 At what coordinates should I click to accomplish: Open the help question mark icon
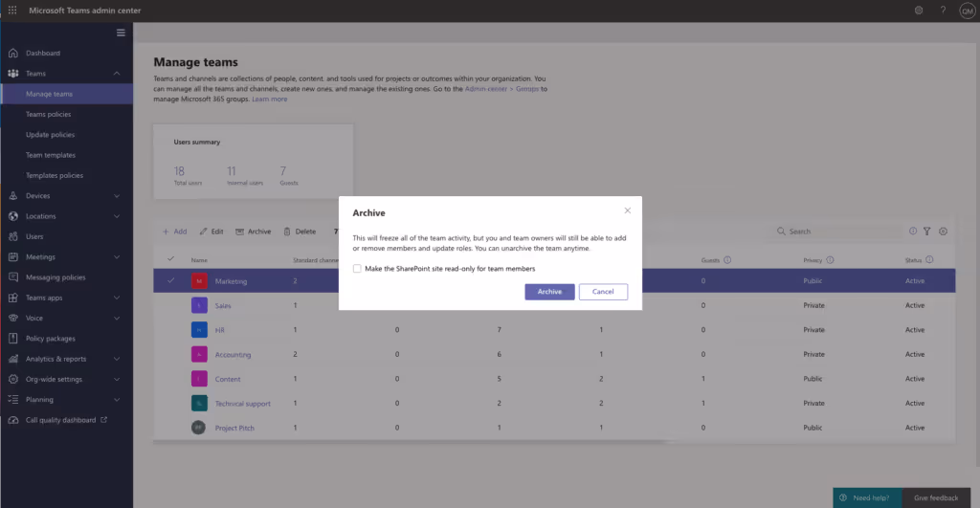943,10
